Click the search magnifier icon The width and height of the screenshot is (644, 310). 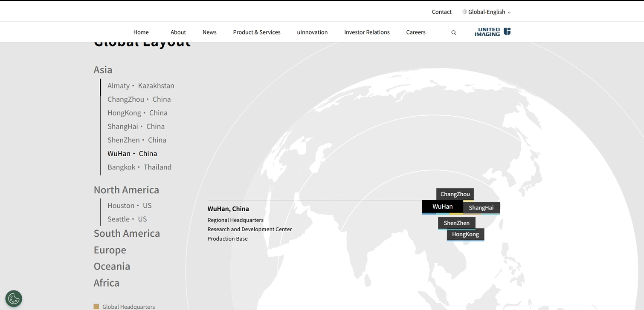(454, 33)
